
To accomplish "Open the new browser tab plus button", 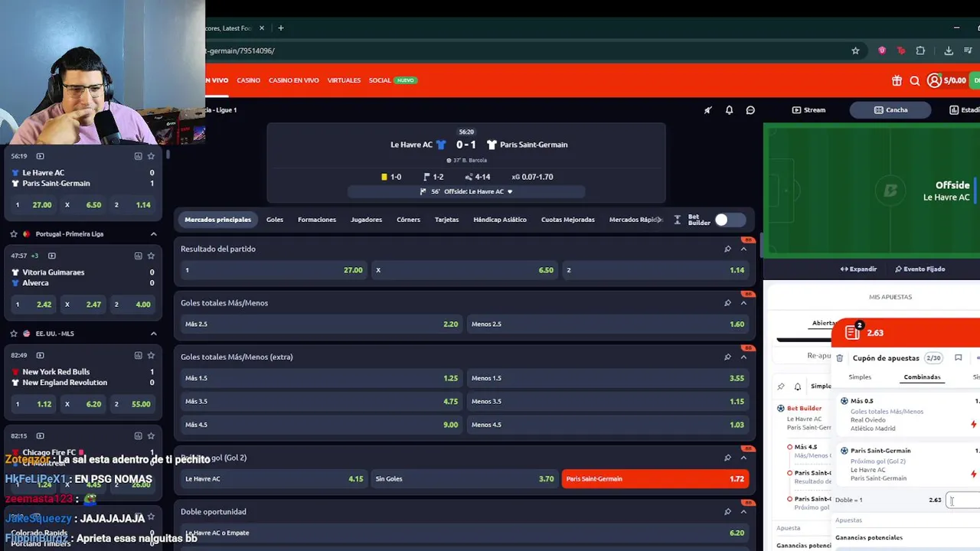I will click(x=280, y=28).
